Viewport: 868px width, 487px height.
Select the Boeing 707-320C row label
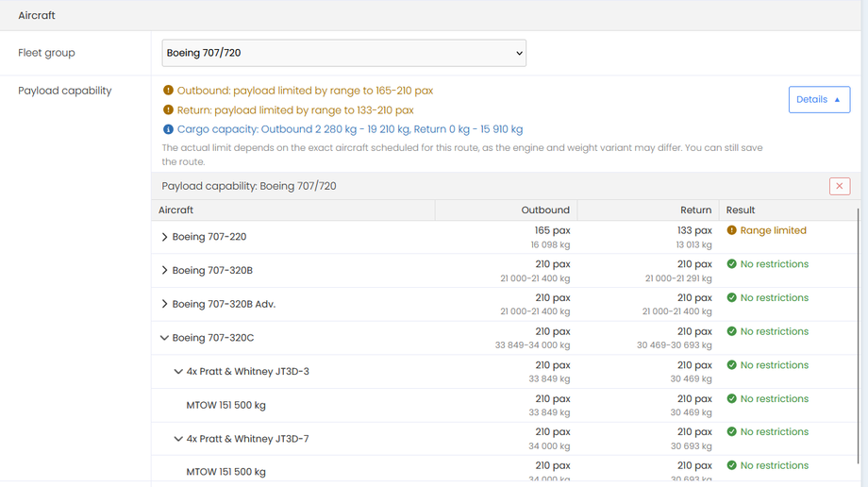point(213,338)
